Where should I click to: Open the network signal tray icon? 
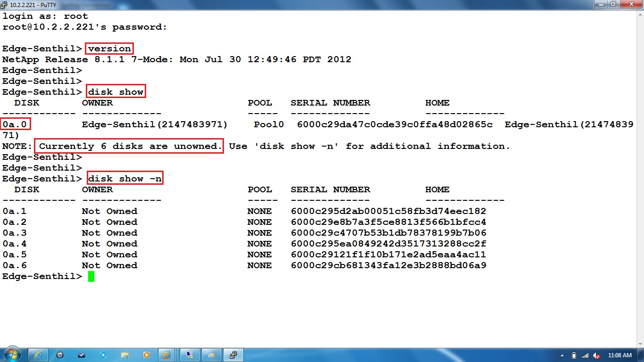point(585,355)
